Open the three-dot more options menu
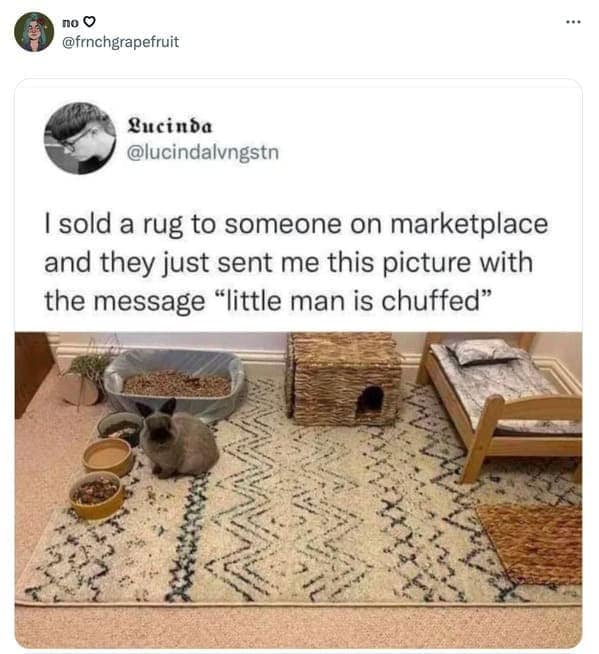The height and width of the screenshot is (654, 599). [x=574, y=22]
